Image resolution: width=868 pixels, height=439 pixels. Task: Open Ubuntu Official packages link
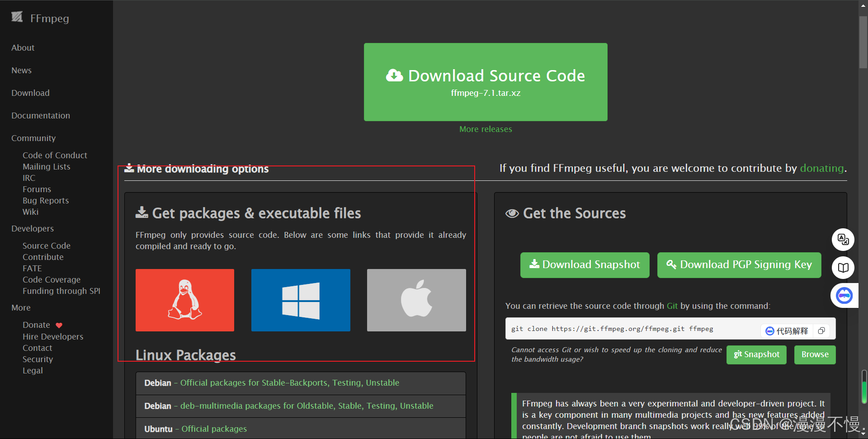tap(214, 429)
